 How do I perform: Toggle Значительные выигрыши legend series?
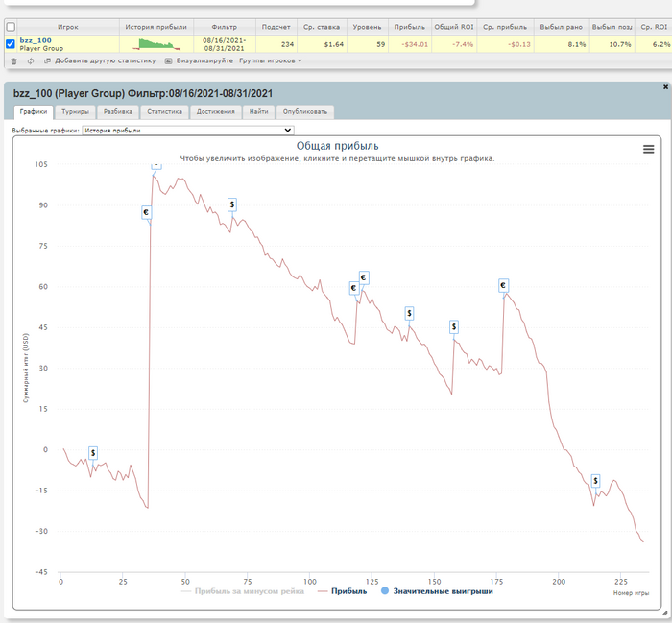(437, 591)
